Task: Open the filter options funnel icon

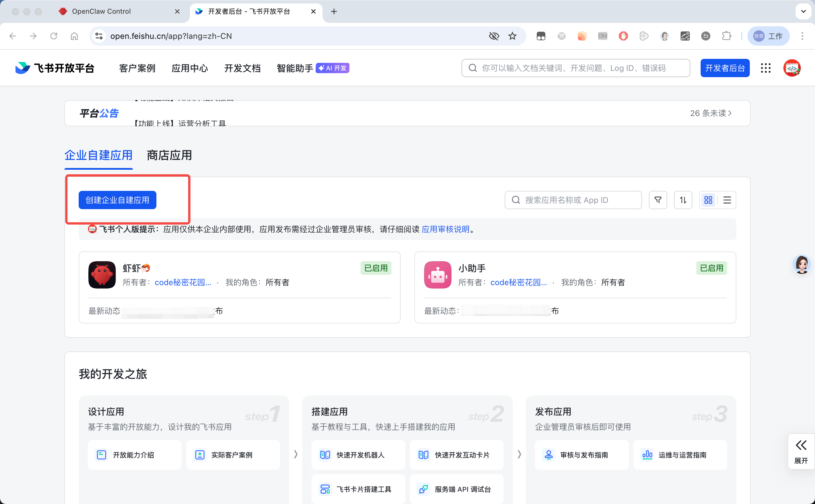Action: pos(657,200)
